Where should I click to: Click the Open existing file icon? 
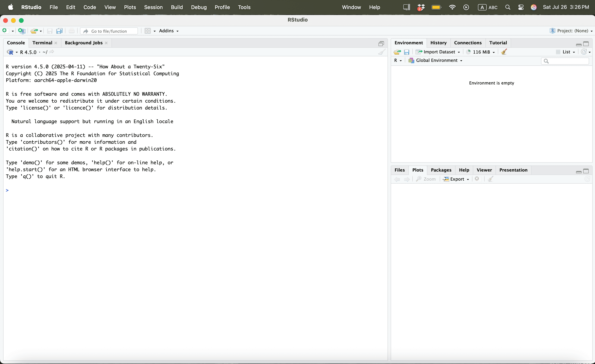[34, 31]
